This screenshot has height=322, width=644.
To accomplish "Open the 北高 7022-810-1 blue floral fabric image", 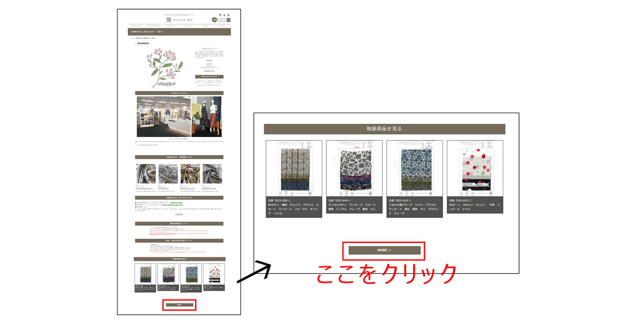I will tap(415, 169).
